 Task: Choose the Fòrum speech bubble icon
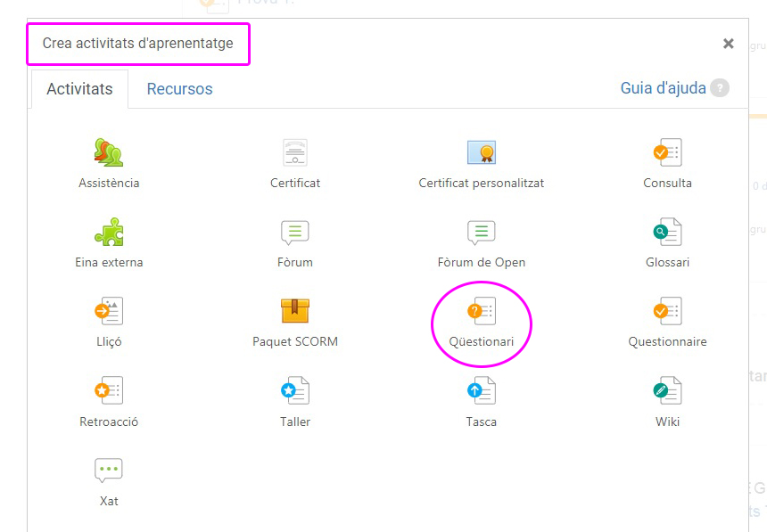point(295,232)
